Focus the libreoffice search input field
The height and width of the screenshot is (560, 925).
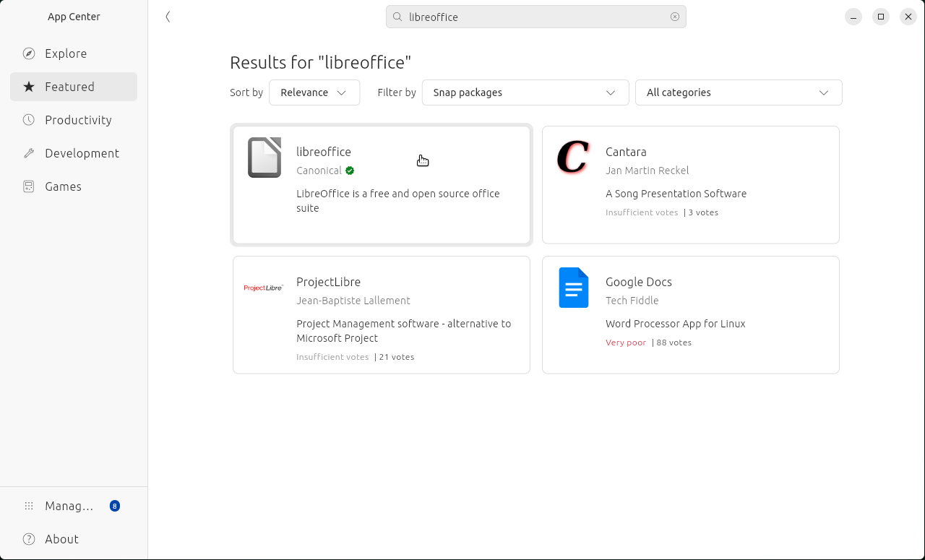point(536,17)
